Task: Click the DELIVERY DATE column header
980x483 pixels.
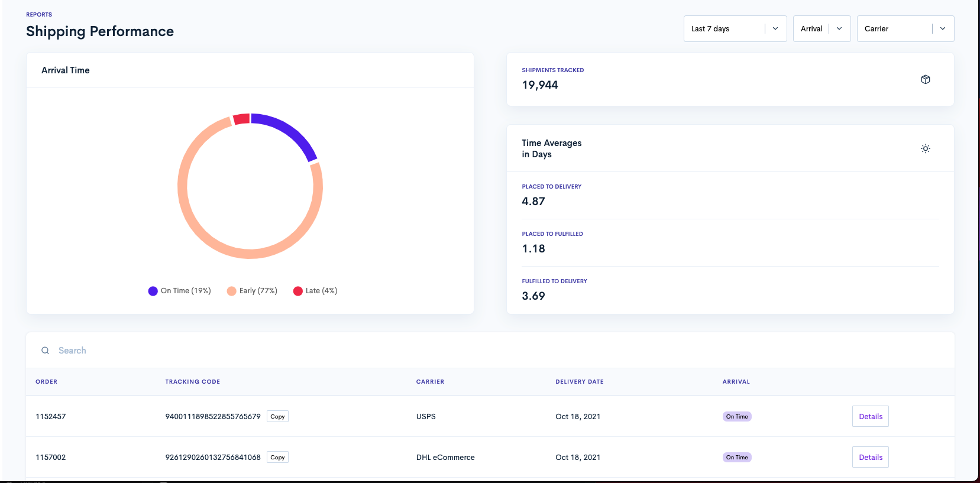Action: pos(580,382)
